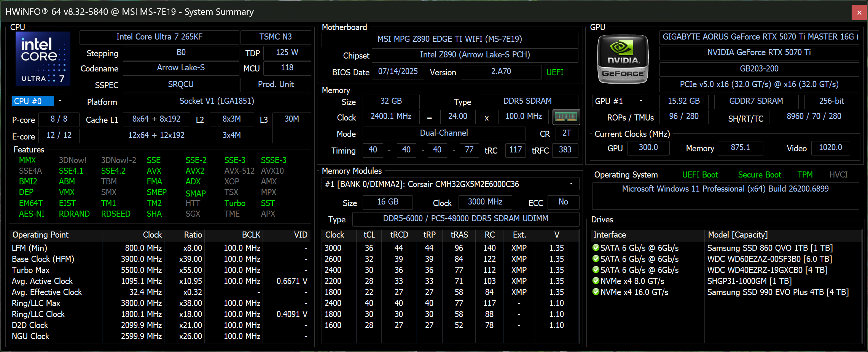Click the BIOS date 07/14/2025

pos(398,71)
